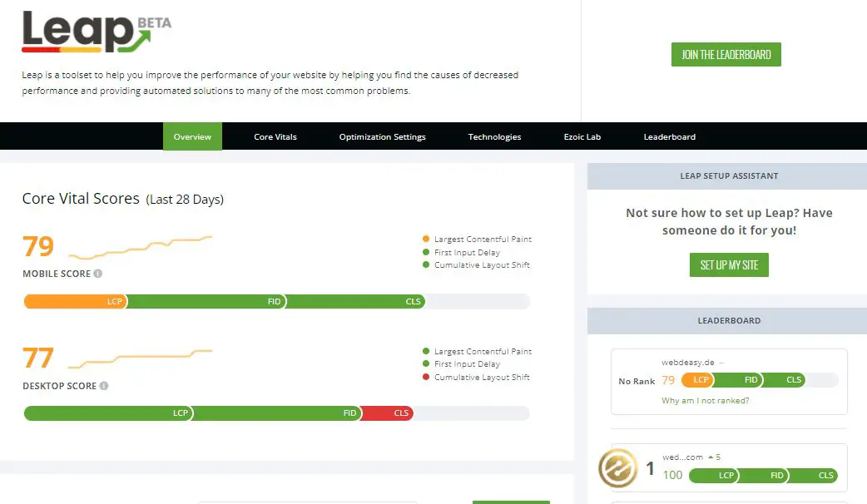Click the '(Last 28 Days)' text
This screenshot has width=867, height=504.
pyautogui.click(x=185, y=200)
